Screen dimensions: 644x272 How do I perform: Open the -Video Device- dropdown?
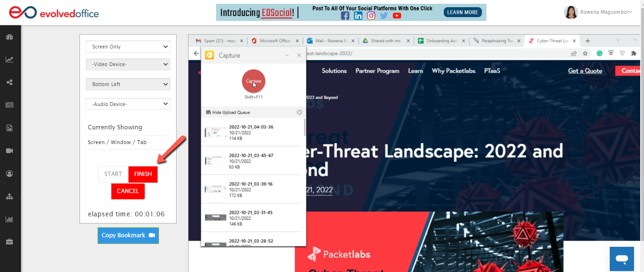(128, 64)
